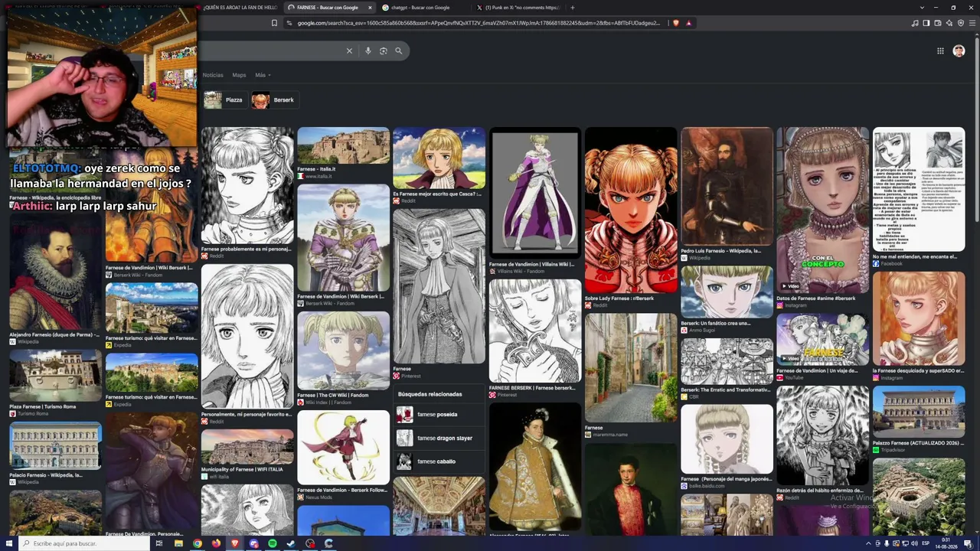Clear the Google search box text
The width and height of the screenshot is (980, 551).
pos(349,51)
